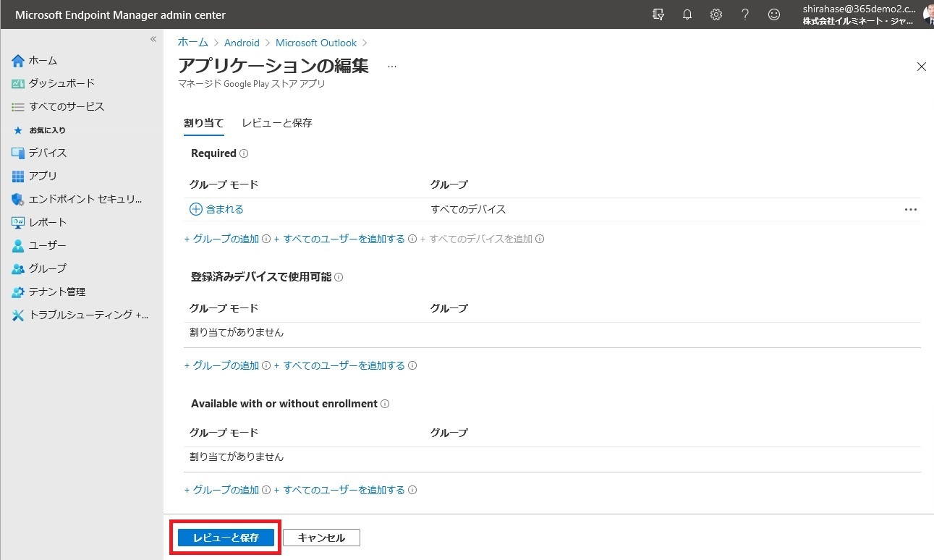Click the 含まれる group mode link

click(225, 210)
